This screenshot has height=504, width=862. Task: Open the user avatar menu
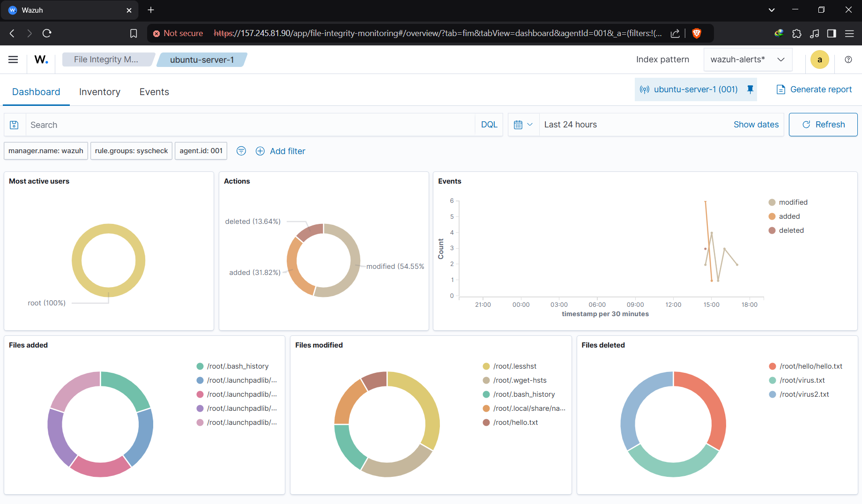pos(819,59)
